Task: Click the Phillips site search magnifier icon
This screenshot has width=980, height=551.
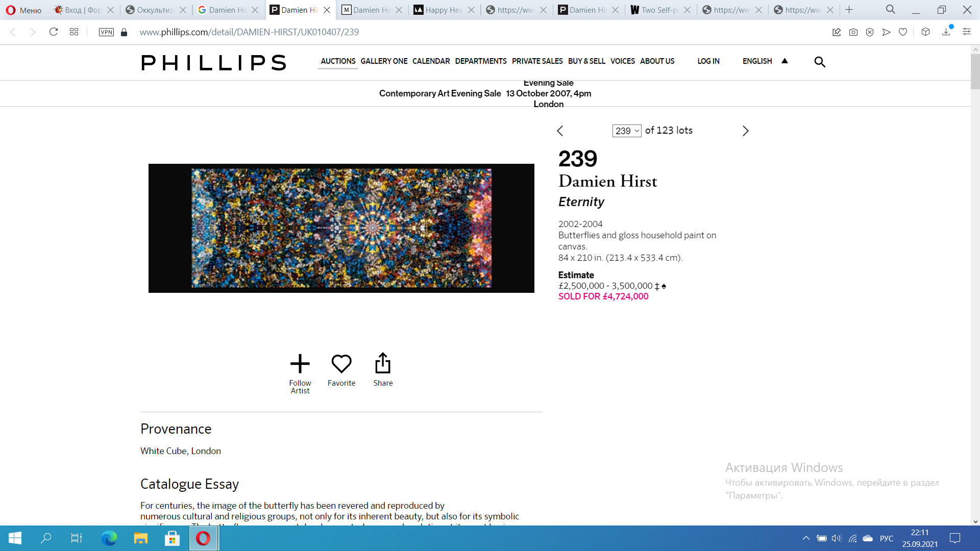Action: pyautogui.click(x=820, y=62)
